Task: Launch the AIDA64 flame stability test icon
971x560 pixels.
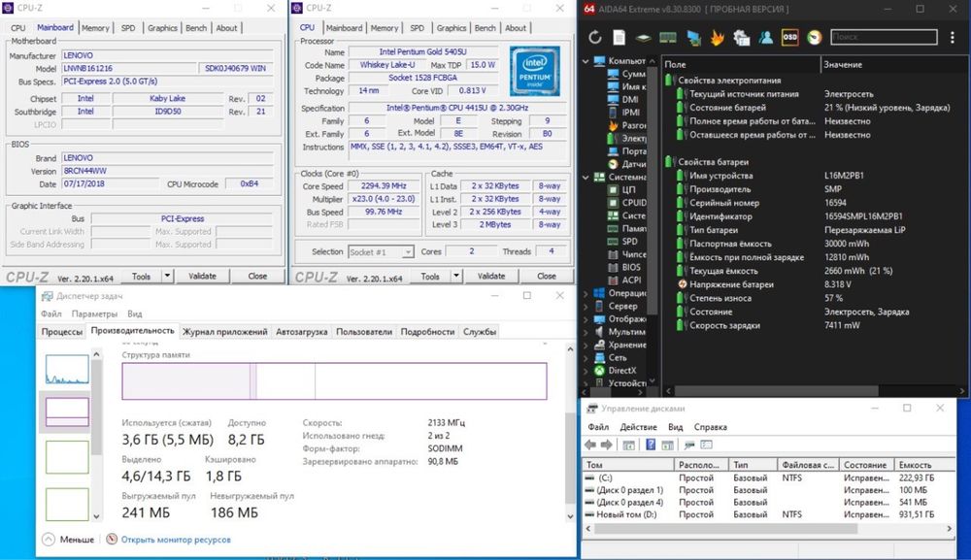Action: pos(718,37)
